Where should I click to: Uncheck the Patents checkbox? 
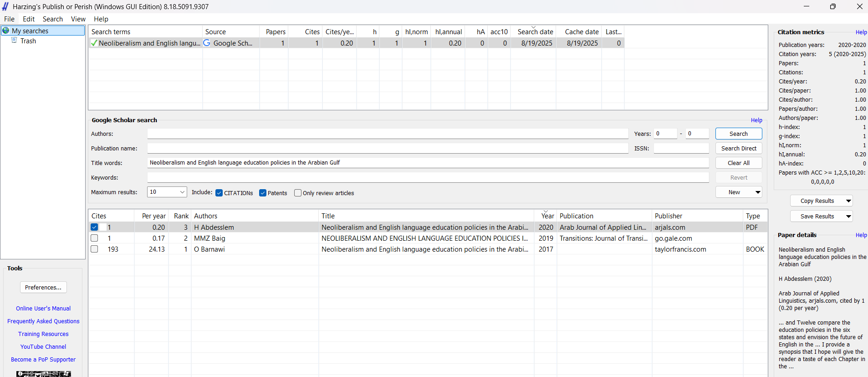coord(263,193)
